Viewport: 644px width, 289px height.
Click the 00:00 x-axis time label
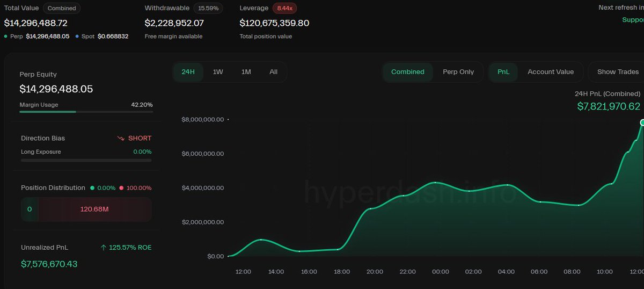(440, 272)
